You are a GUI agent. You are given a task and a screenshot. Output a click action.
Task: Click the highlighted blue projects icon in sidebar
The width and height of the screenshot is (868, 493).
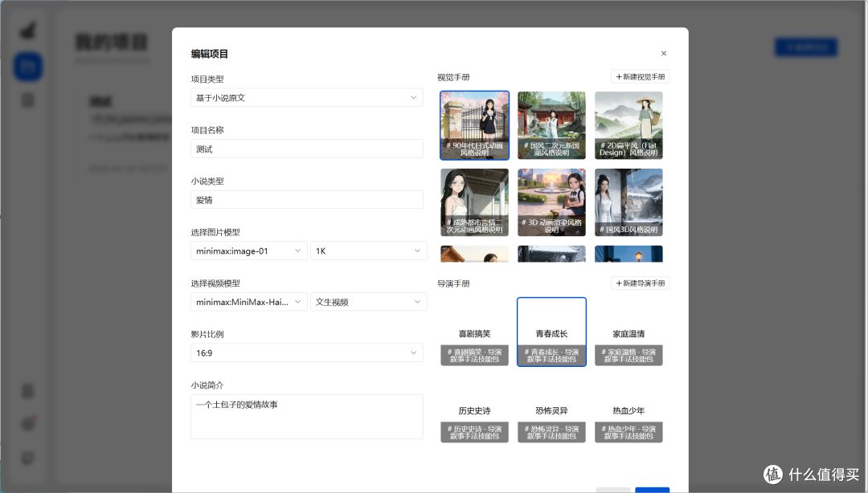(x=27, y=67)
